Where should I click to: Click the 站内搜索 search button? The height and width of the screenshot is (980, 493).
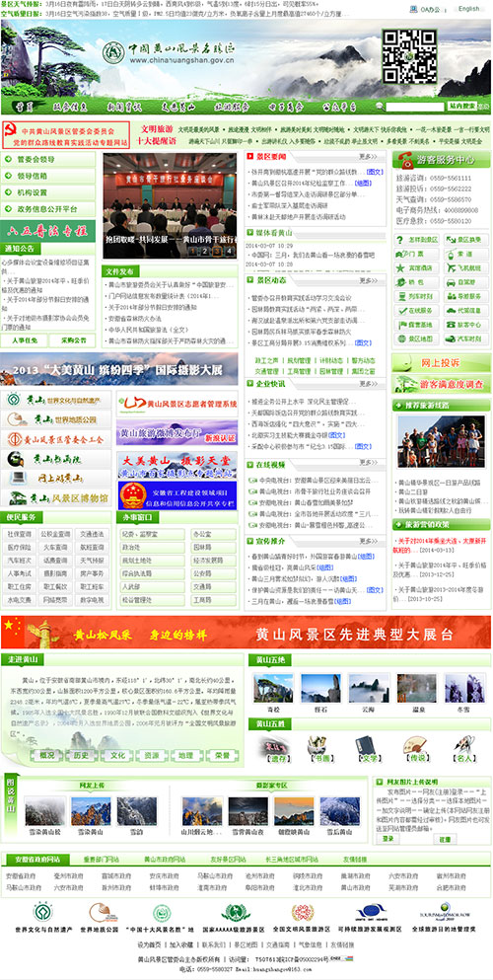[x=461, y=106]
